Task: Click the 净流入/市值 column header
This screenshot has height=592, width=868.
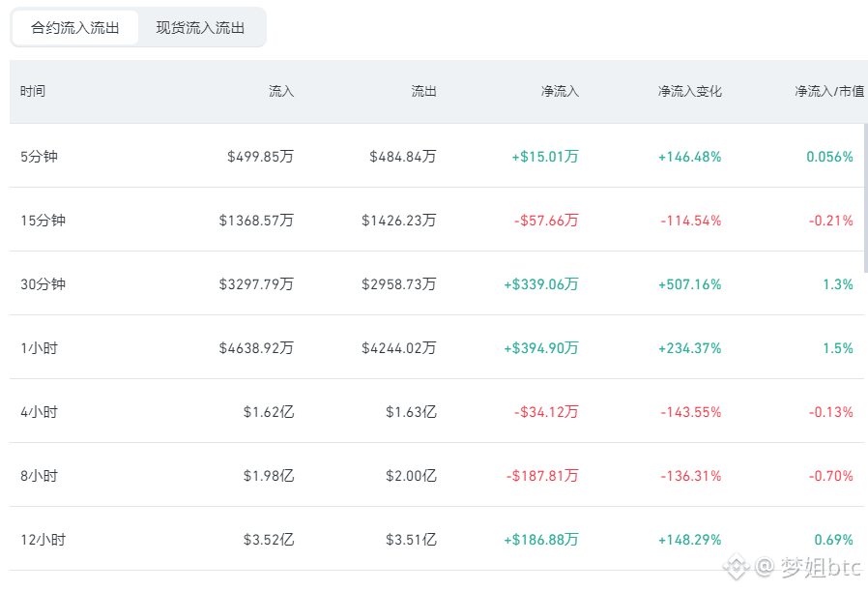Action: (x=829, y=91)
